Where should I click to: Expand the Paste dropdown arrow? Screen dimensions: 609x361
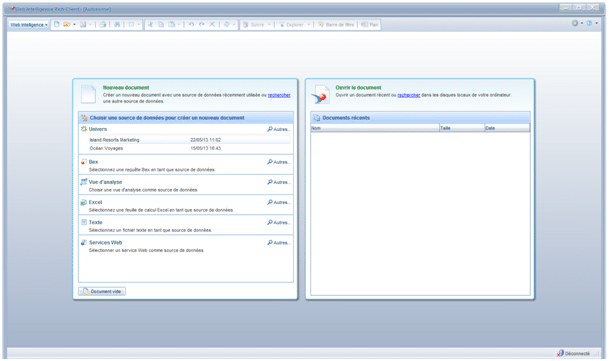(179, 24)
